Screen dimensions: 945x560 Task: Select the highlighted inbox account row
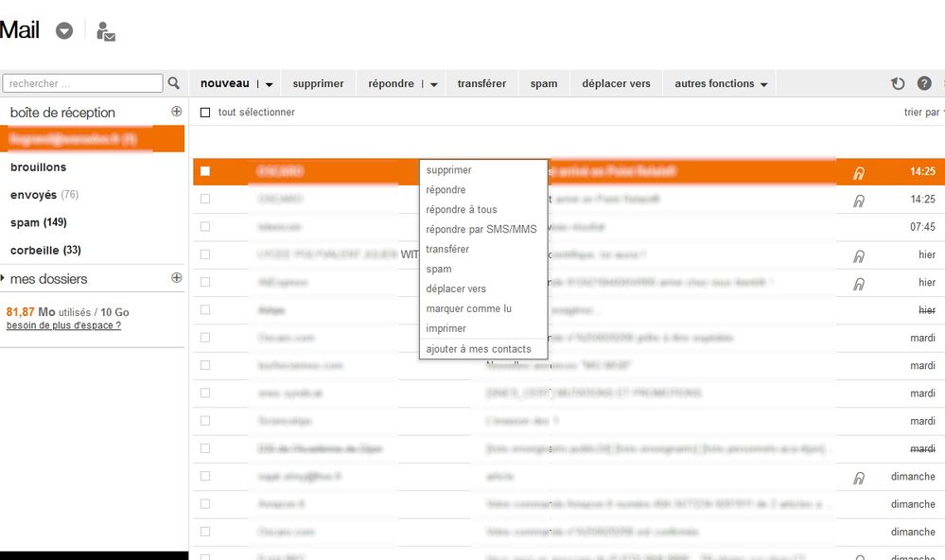92,139
